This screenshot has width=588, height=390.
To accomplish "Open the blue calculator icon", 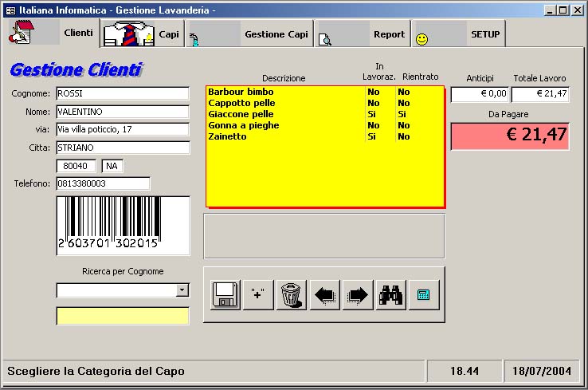I will 423,294.
